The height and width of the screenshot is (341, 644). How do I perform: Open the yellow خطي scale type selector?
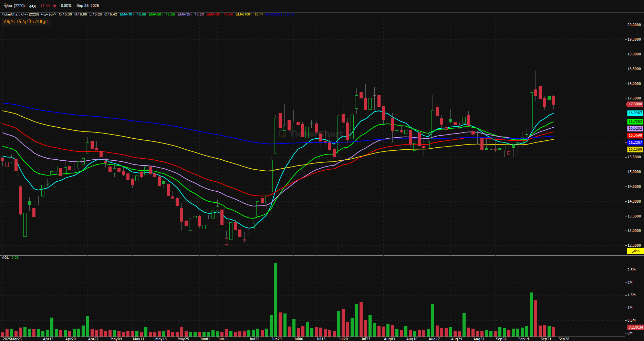click(x=635, y=251)
